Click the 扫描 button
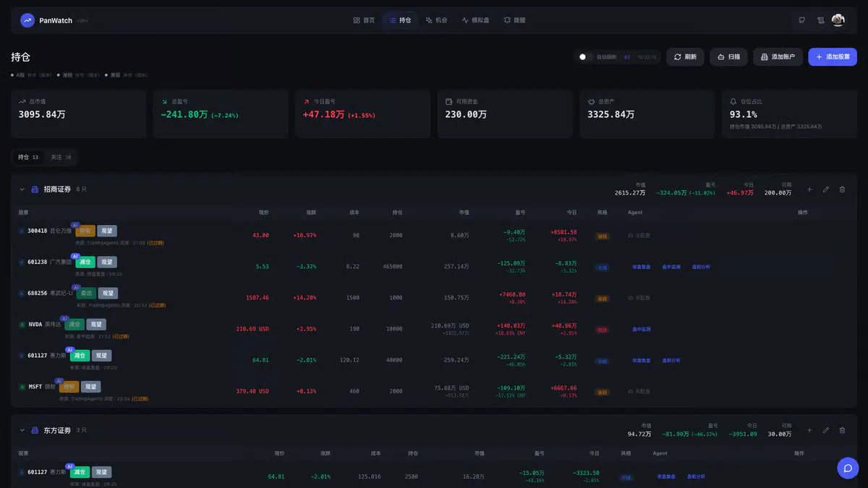 [728, 57]
